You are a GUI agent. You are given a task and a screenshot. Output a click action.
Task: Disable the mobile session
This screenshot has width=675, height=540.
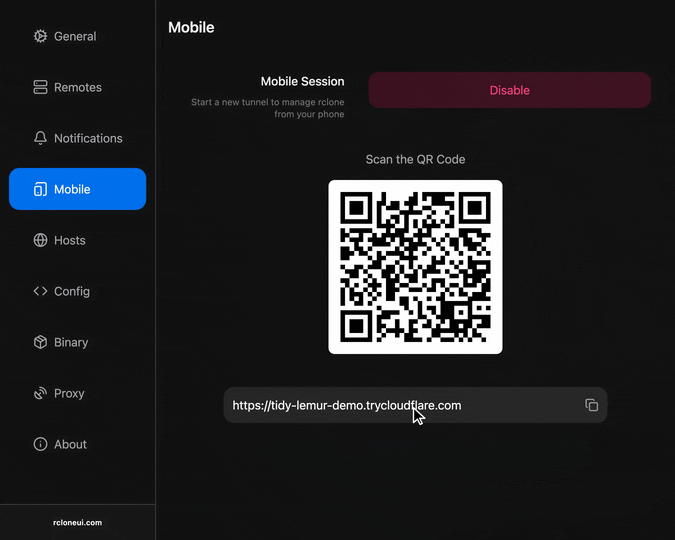510,90
